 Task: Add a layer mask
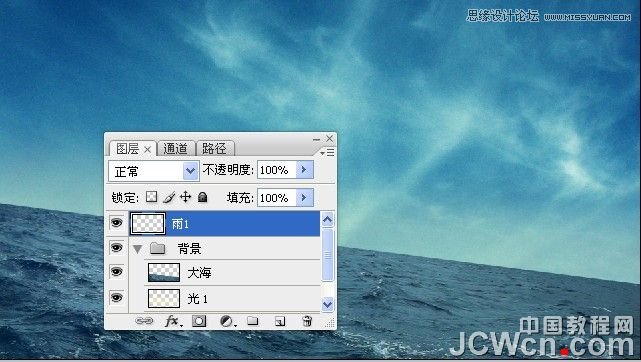coord(199,321)
